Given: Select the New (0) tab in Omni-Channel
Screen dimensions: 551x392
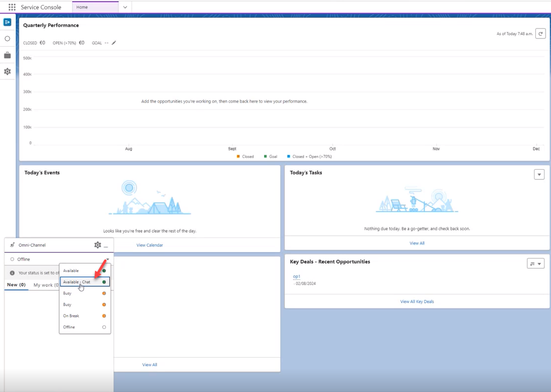Looking at the screenshot, I should point(16,285).
